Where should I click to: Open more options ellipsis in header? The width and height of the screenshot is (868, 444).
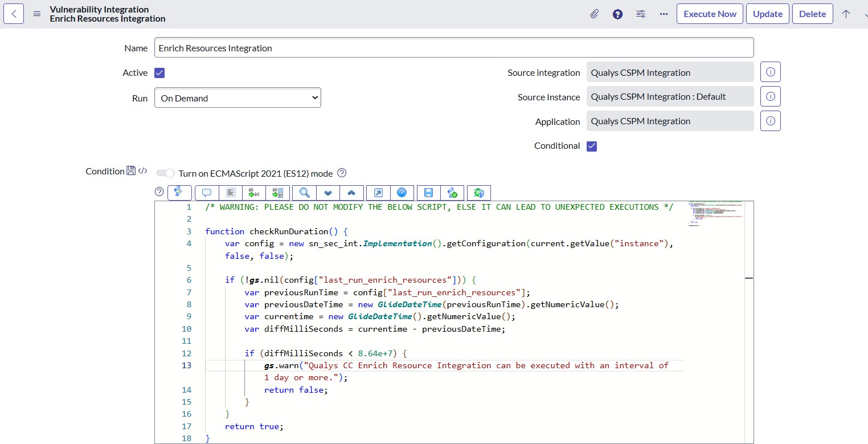point(664,14)
